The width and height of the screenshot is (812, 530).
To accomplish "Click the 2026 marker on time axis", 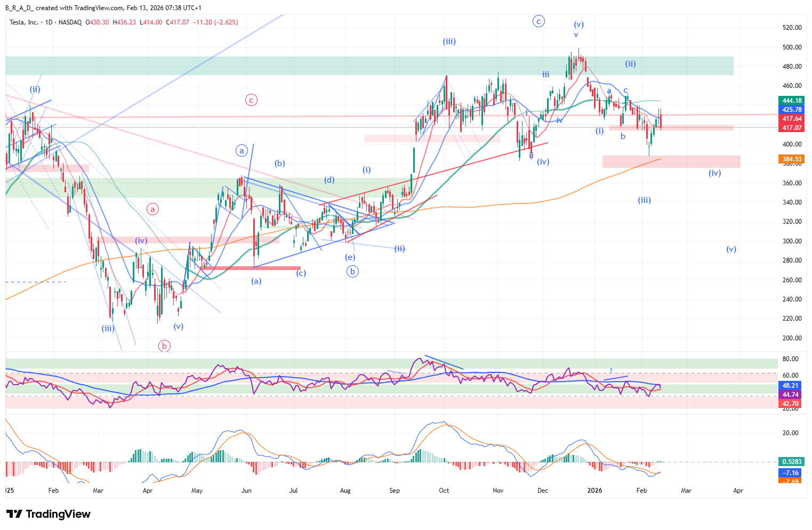I will point(594,491).
